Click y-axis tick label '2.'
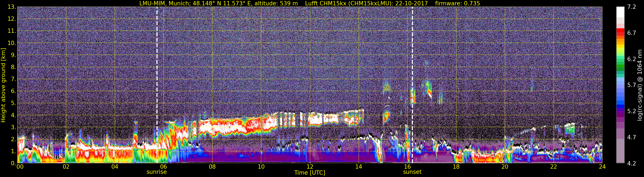The image size is (644, 177). click(x=13, y=139)
